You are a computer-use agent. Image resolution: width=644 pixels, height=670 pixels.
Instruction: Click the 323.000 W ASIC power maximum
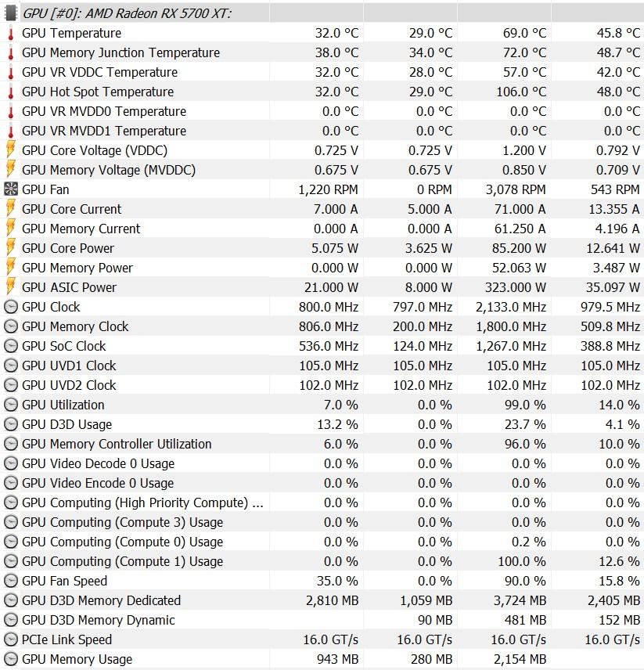[x=515, y=287]
